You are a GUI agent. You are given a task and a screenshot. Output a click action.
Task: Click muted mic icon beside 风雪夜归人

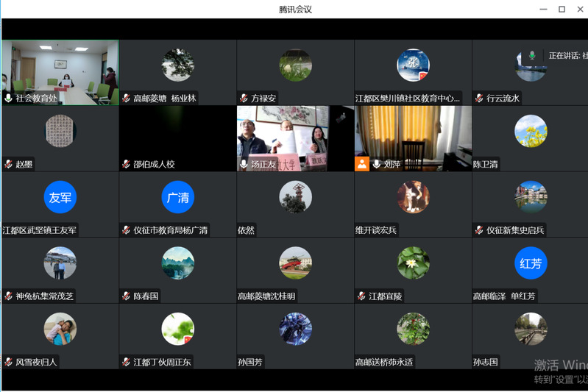coord(9,362)
